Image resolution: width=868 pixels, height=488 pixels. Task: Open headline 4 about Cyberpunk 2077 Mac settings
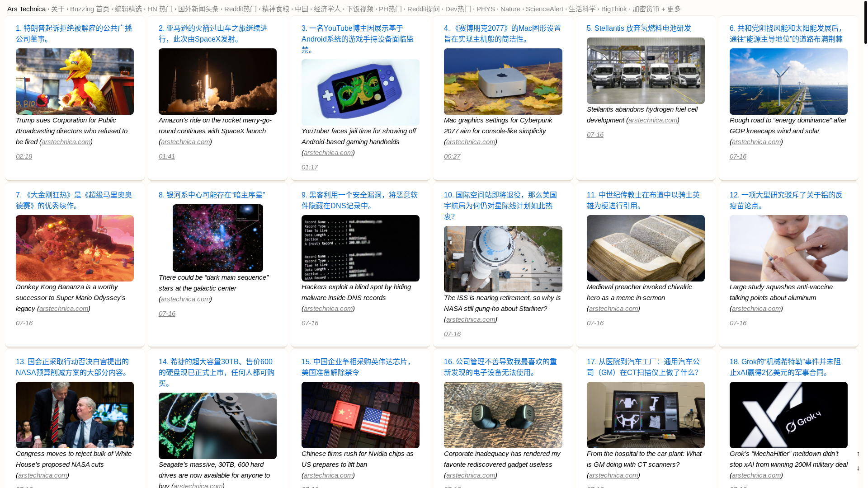click(502, 33)
